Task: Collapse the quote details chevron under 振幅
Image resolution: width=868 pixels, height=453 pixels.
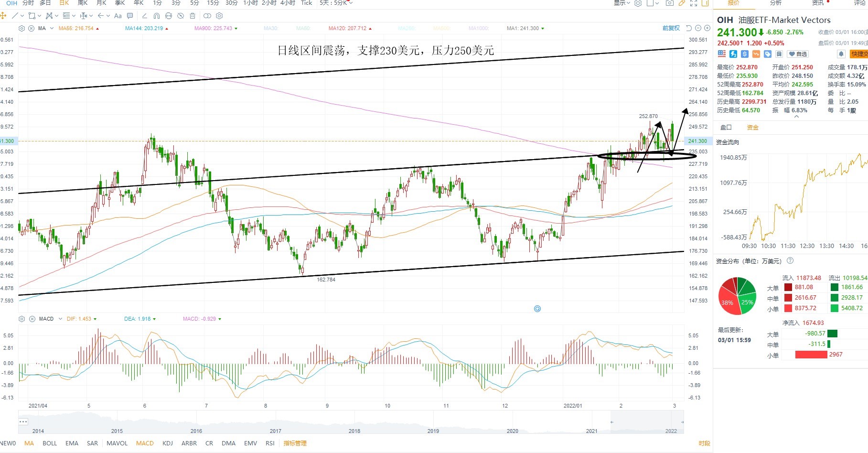Action: point(796,116)
